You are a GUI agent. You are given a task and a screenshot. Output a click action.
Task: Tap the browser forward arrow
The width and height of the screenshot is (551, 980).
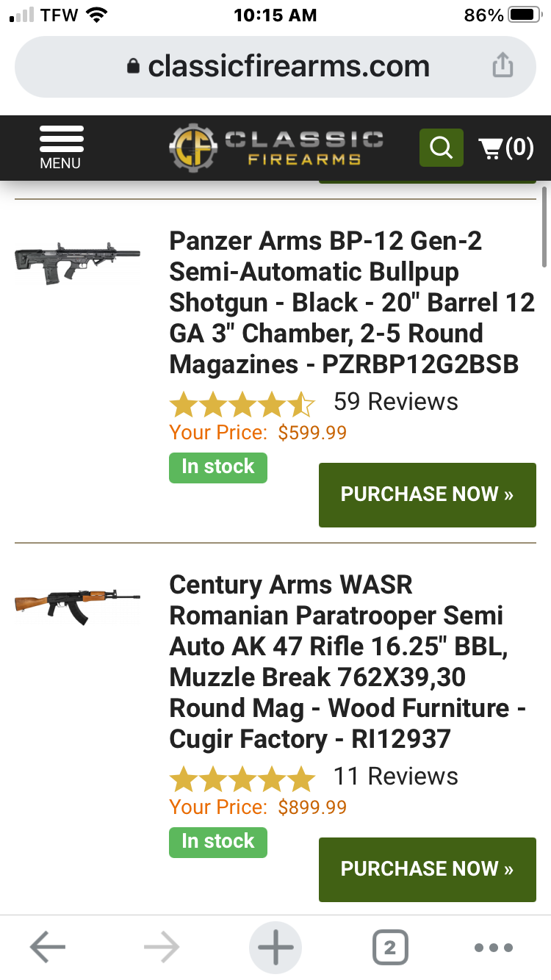(162, 948)
